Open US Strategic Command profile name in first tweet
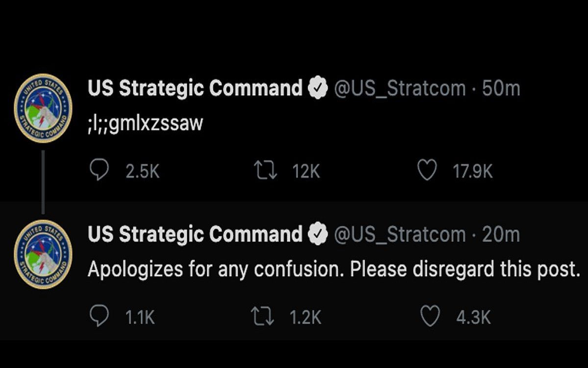Image resolution: width=588 pixels, height=368 pixels. click(x=195, y=88)
